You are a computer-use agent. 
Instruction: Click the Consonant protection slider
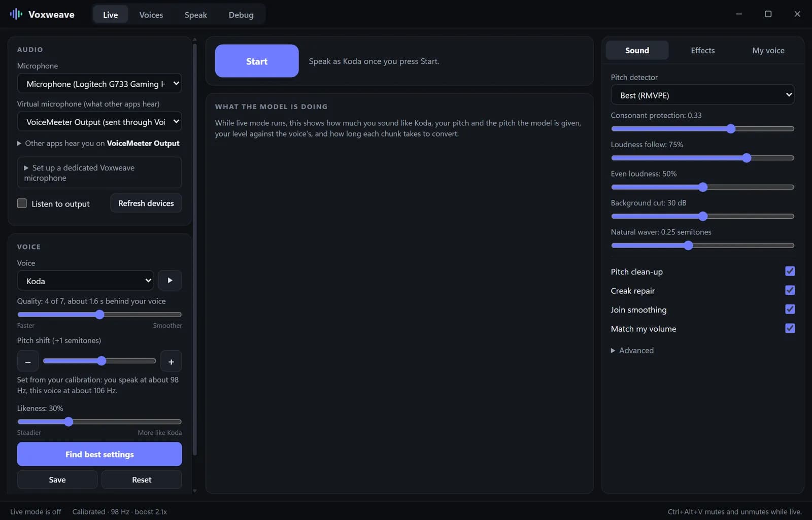coord(702,129)
